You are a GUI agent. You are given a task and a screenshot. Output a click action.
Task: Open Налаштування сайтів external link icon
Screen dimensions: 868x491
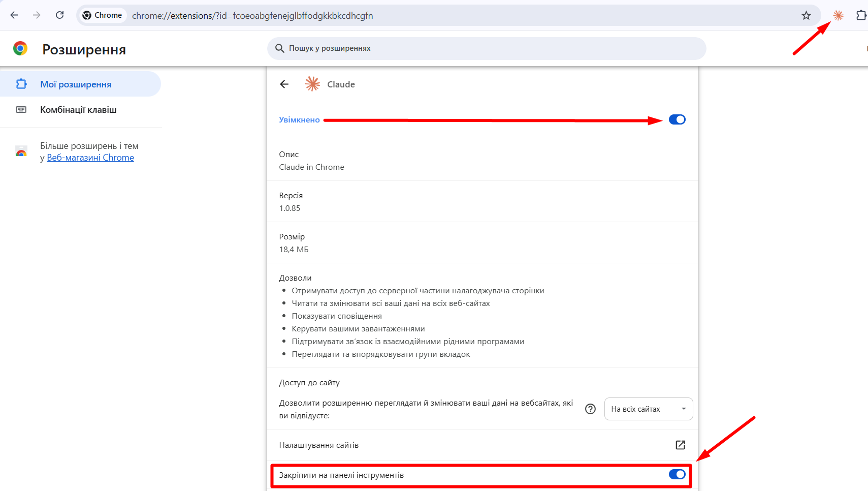pyautogui.click(x=680, y=445)
